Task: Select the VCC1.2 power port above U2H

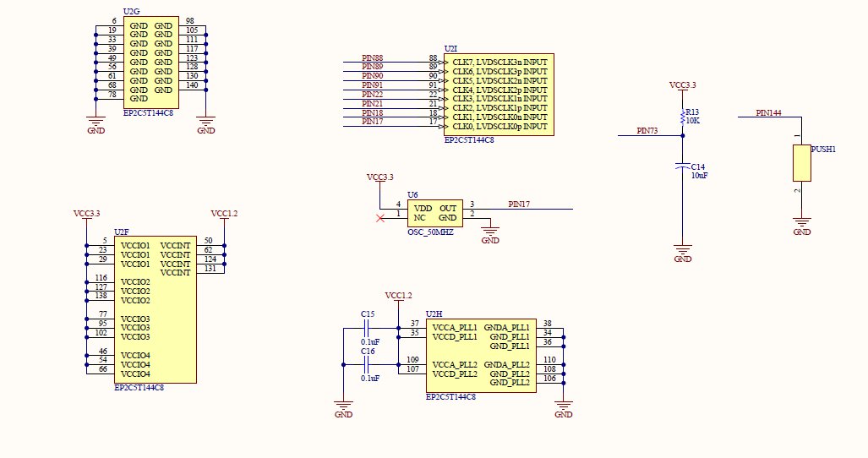Action: click(398, 296)
